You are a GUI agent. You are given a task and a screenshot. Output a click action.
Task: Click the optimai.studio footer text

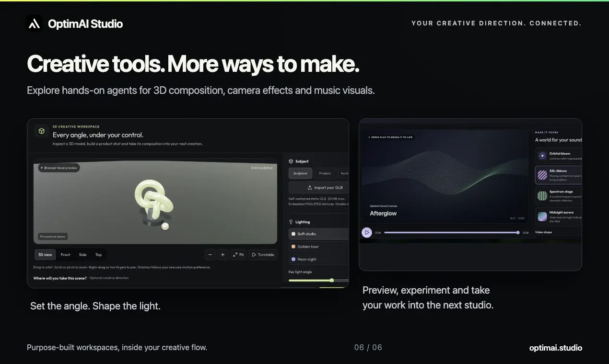(x=556, y=348)
